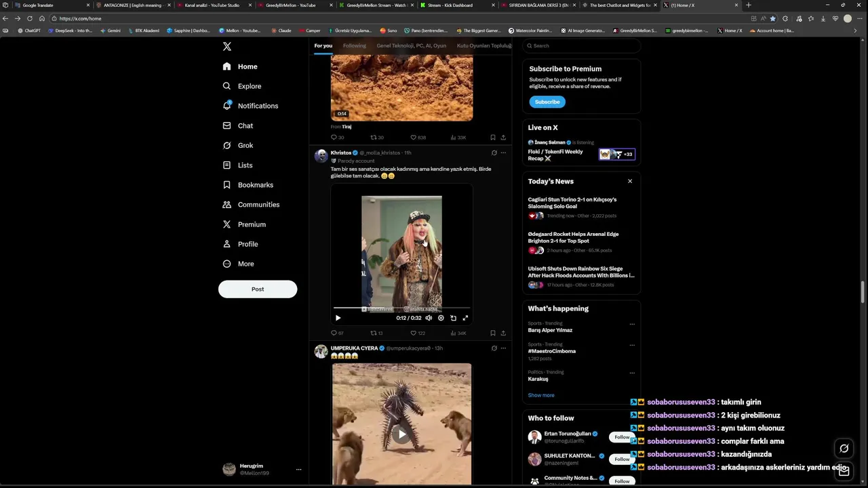Image resolution: width=868 pixels, height=488 pixels.
Task: Mute the Khristos video volume
Action: pos(429,318)
